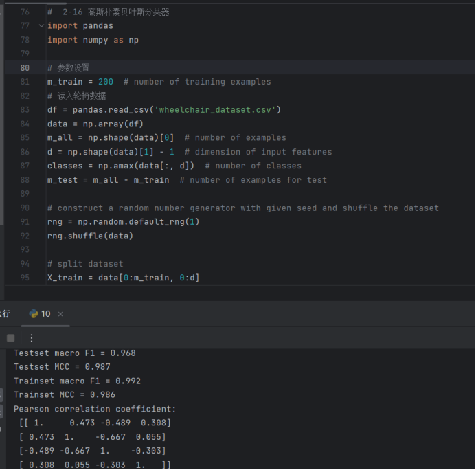Click the Python icon on the run tab
Viewport: 476px width, 470px height.
34,314
